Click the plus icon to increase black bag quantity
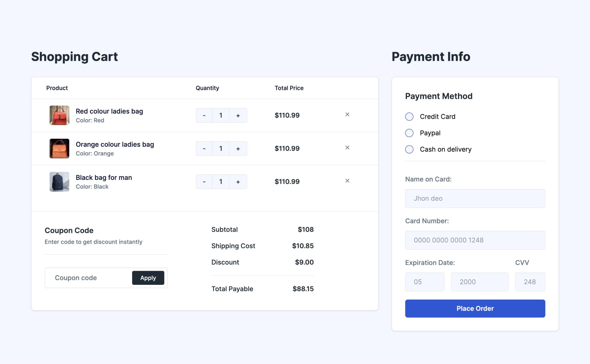 click(x=238, y=181)
